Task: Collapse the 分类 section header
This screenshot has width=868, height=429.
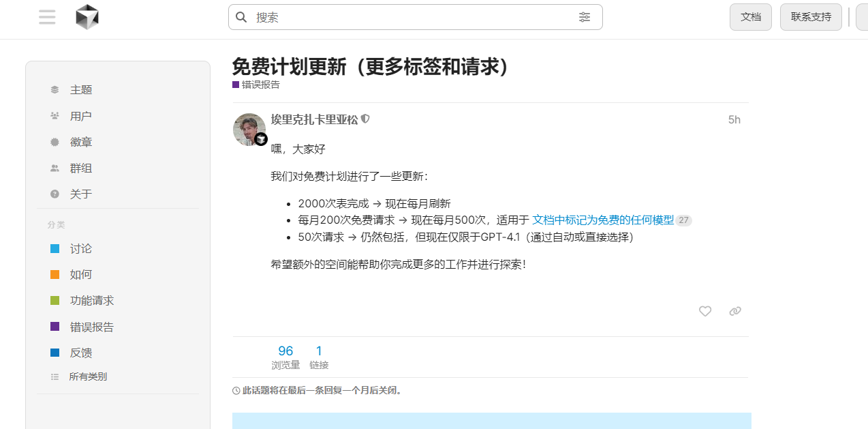Action: 57,224
